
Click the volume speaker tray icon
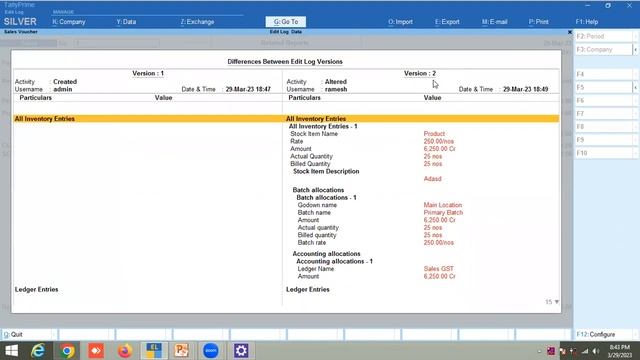[596, 351]
